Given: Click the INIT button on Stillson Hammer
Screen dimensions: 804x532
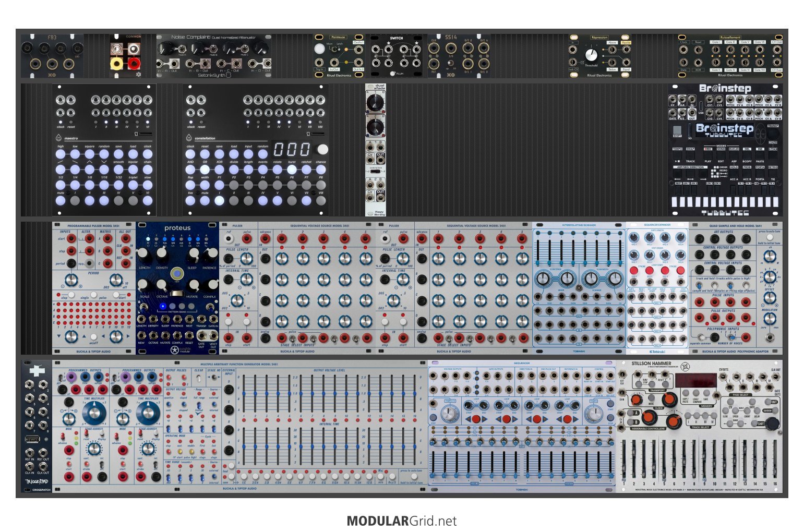Looking at the screenshot, I should 767,402.
